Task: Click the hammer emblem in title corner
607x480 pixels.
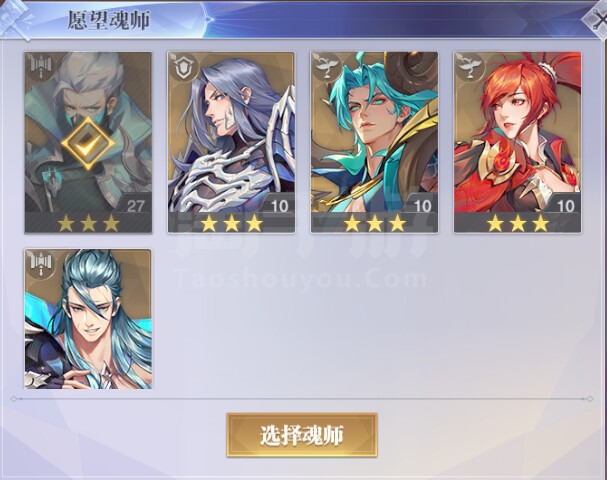Action: pyautogui.click(x=16, y=19)
